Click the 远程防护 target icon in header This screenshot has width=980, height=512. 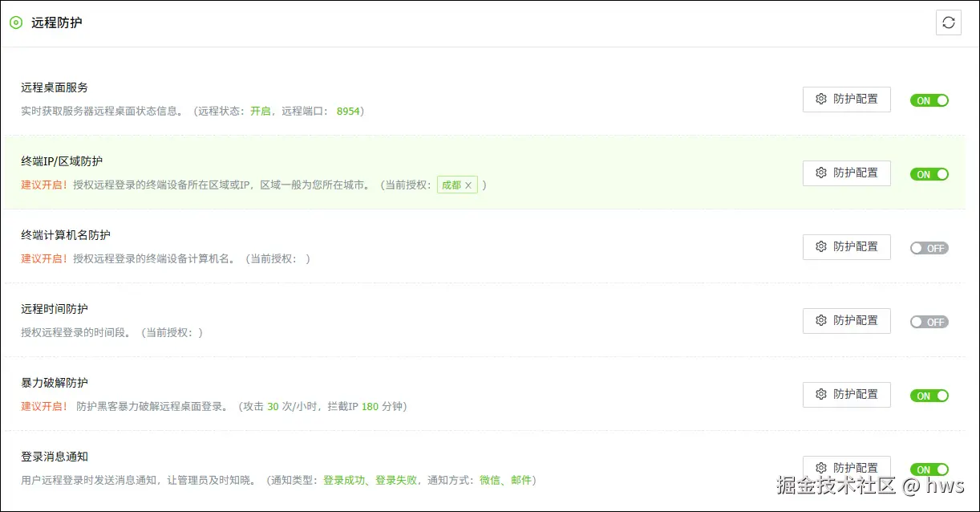15,23
